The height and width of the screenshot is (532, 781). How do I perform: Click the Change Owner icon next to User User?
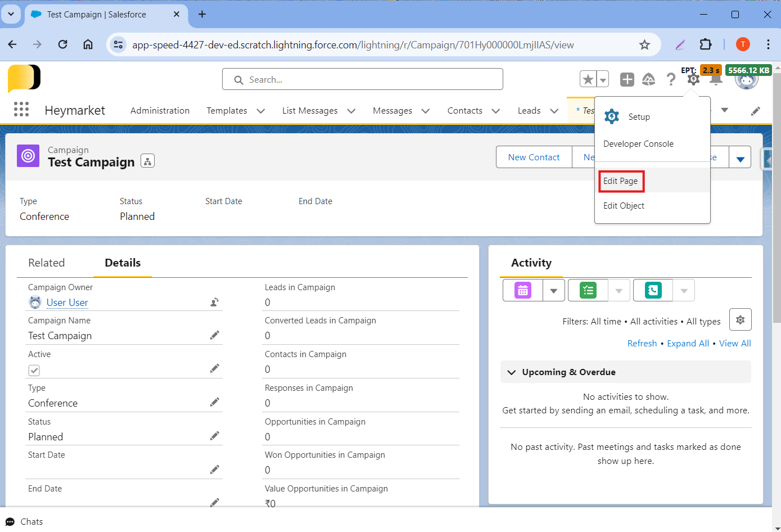(214, 302)
